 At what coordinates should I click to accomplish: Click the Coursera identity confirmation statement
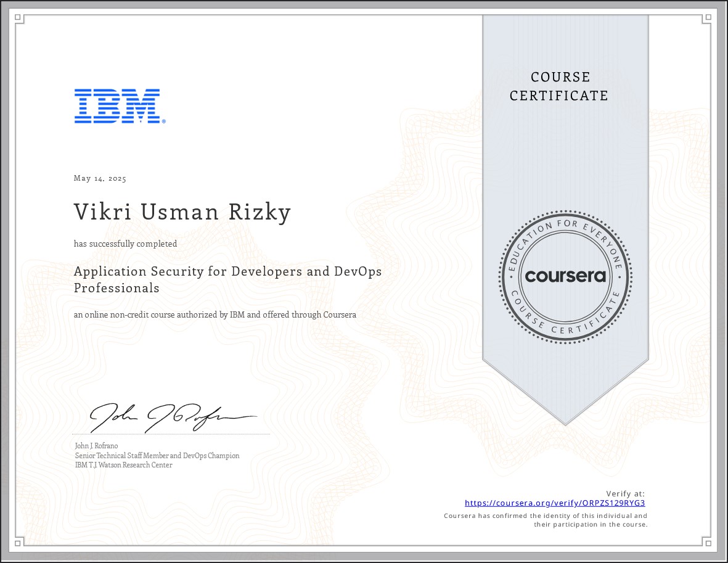point(546,520)
